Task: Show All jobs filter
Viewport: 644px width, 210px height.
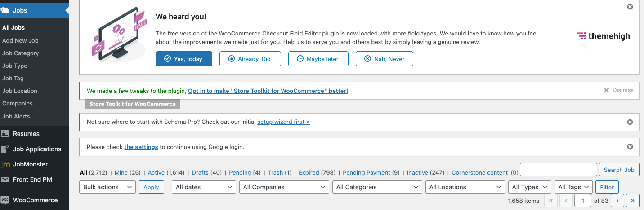Action: click(x=83, y=172)
